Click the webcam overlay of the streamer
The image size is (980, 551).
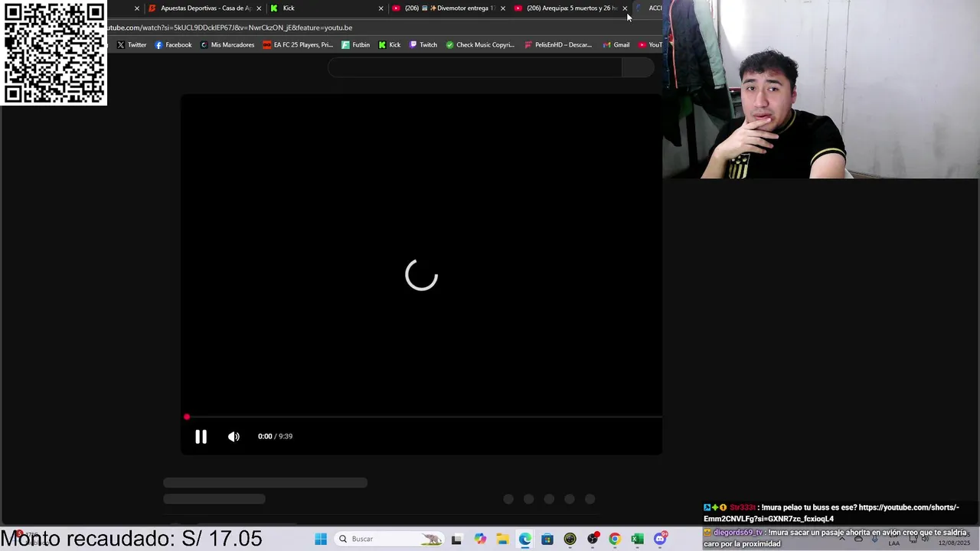click(821, 90)
